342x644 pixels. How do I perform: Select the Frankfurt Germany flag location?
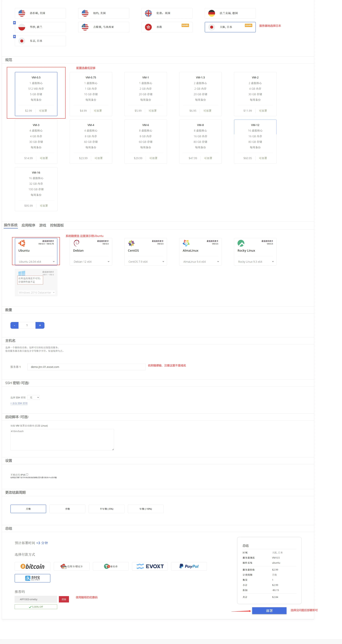coord(212,13)
